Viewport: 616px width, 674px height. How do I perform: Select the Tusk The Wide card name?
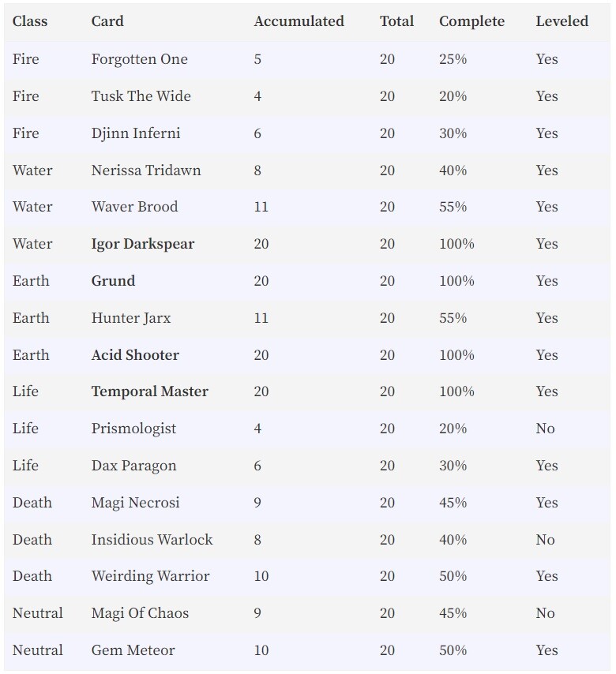(141, 95)
